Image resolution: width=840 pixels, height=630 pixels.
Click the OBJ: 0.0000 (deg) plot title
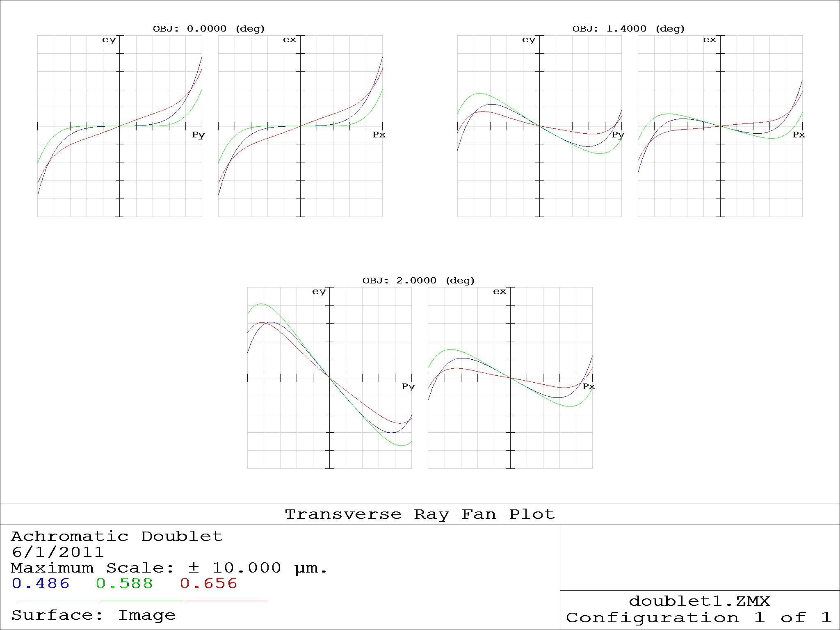click(209, 29)
